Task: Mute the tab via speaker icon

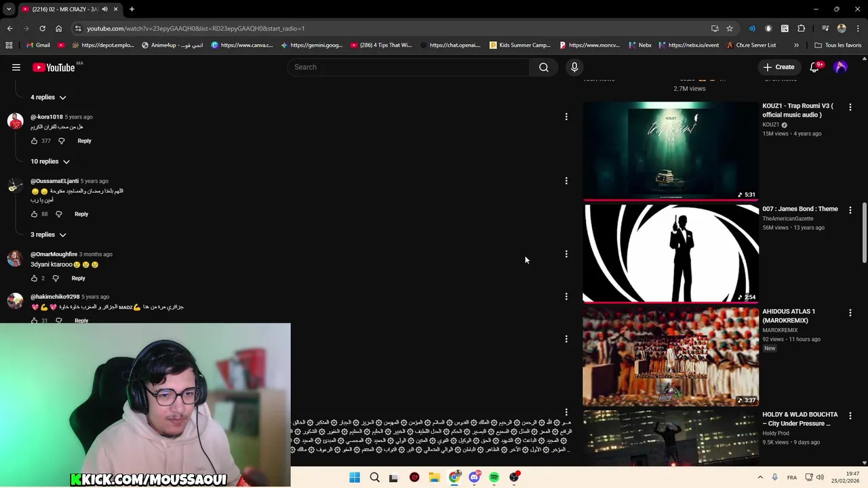Action: tap(104, 9)
